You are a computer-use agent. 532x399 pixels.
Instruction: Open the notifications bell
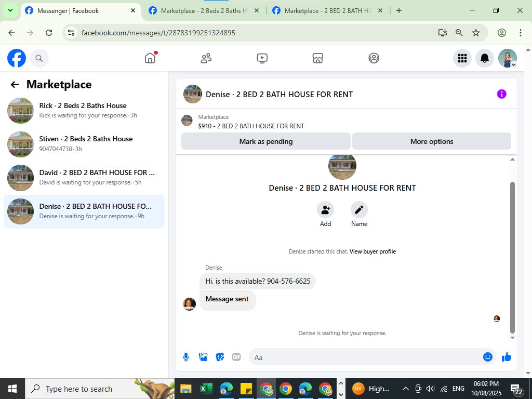pos(485,58)
